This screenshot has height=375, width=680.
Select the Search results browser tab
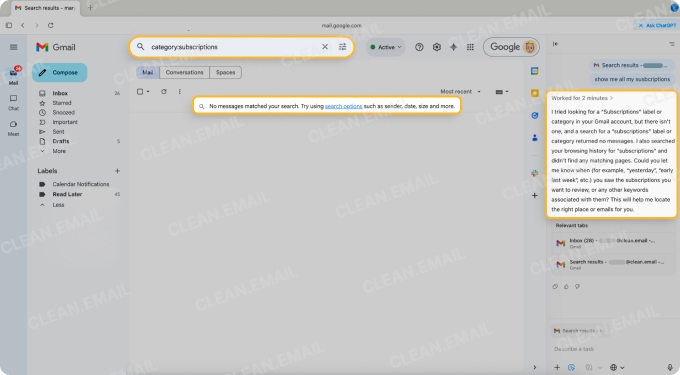pos(45,8)
